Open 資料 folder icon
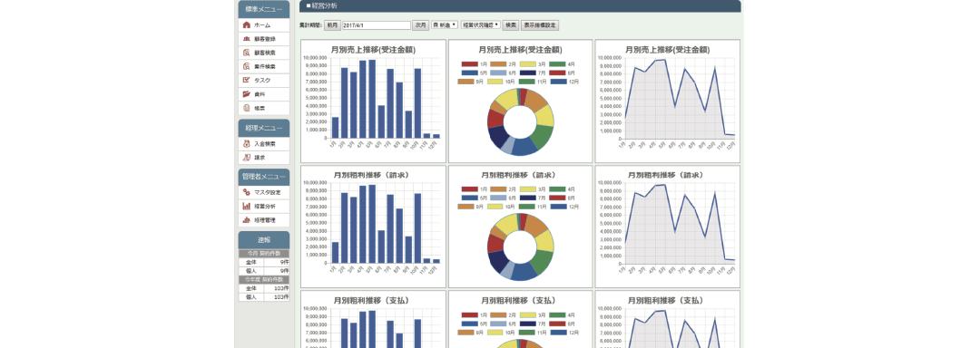The image size is (980, 348). pyautogui.click(x=246, y=94)
